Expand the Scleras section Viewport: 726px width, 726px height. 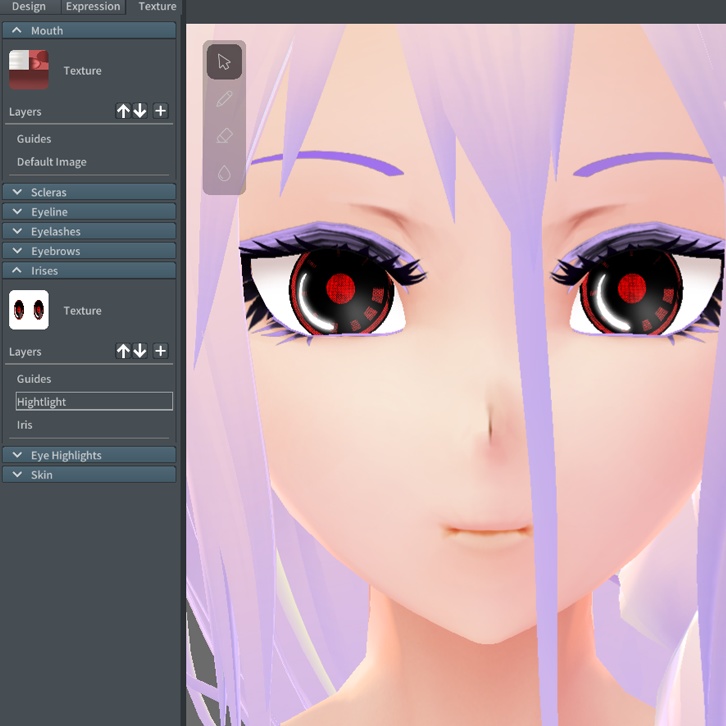pos(89,192)
